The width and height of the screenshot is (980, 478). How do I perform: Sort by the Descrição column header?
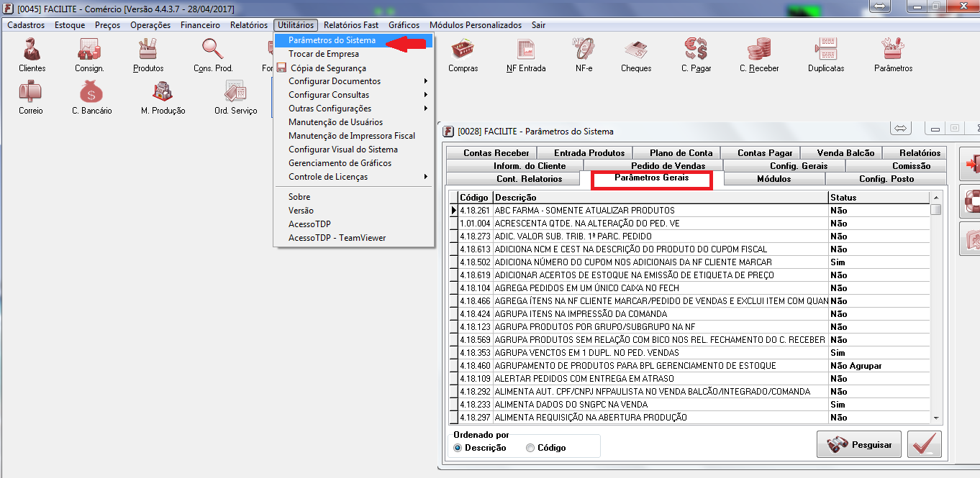click(661, 197)
